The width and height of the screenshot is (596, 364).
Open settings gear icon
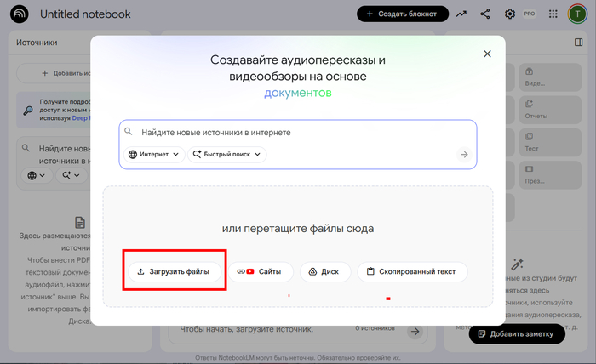pyautogui.click(x=510, y=14)
